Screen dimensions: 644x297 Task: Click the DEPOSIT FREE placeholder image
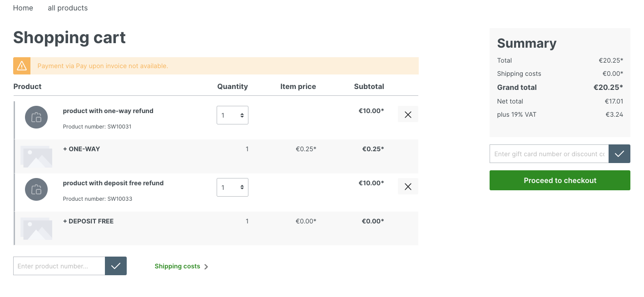(x=37, y=229)
